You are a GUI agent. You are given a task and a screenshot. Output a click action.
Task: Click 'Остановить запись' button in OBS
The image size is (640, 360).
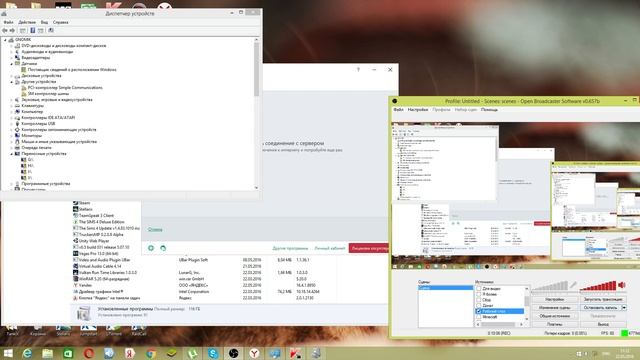coord(600,308)
